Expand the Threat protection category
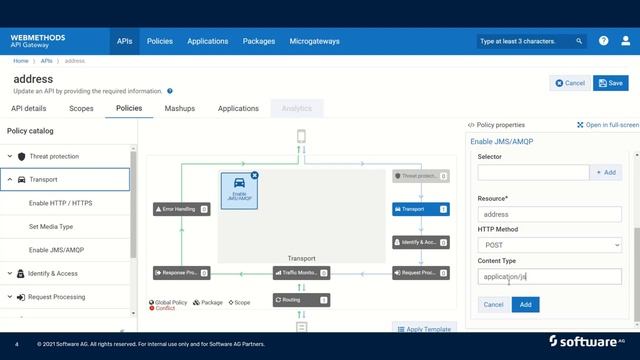 pyautogui.click(x=10, y=156)
